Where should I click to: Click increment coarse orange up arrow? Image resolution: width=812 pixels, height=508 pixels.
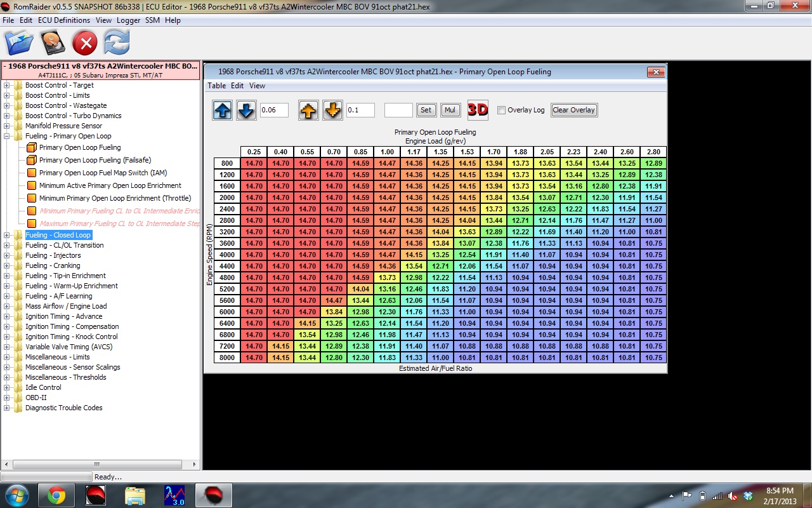coord(308,110)
